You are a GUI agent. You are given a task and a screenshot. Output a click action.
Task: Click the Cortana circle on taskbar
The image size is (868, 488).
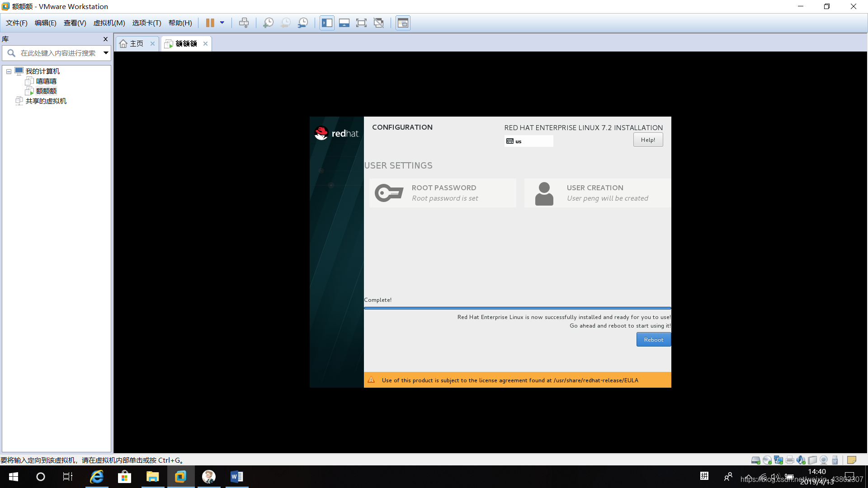point(41,477)
